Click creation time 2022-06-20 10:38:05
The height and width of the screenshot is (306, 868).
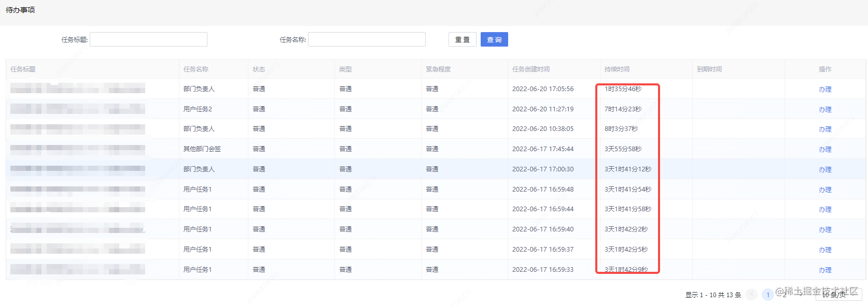pyautogui.click(x=543, y=128)
